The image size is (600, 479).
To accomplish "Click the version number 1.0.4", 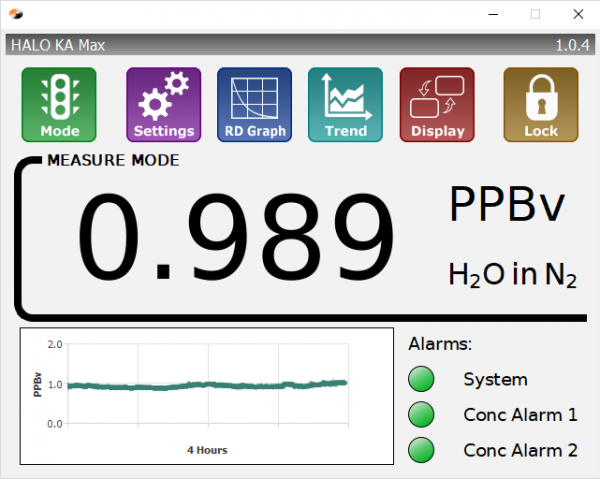I will [572, 45].
